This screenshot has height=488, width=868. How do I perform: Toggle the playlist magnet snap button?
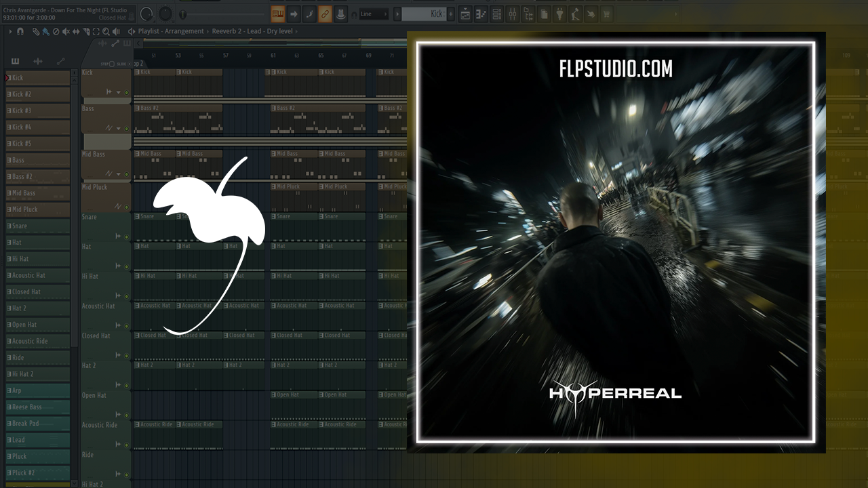click(x=20, y=31)
